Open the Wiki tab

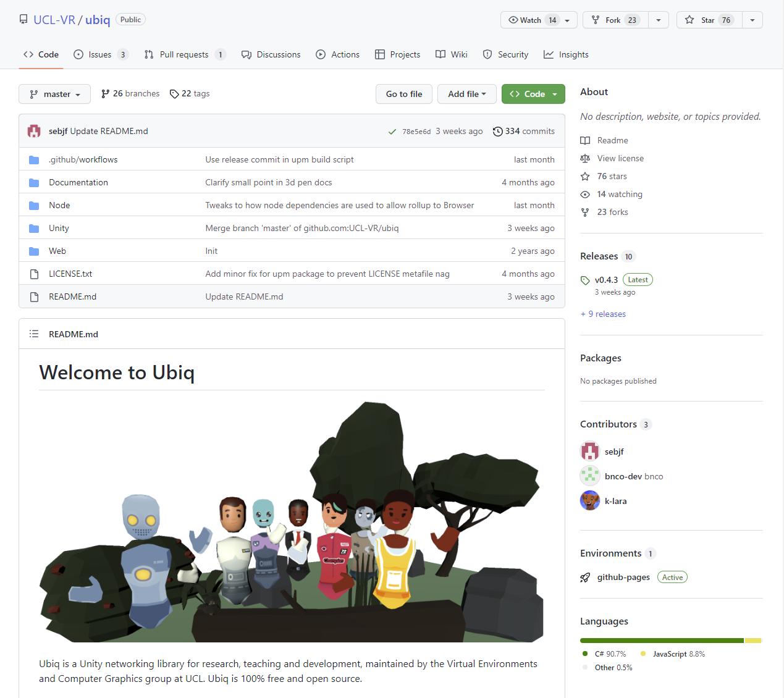pyautogui.click(x=451, y=54)
